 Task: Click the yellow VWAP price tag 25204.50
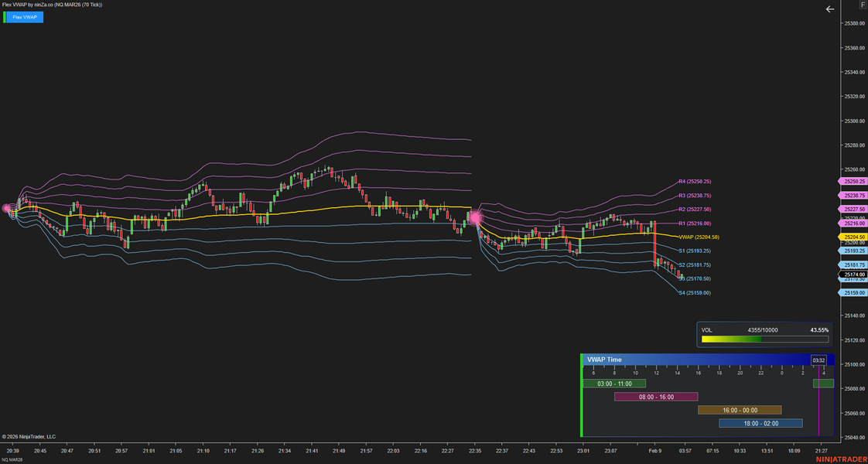854,237
